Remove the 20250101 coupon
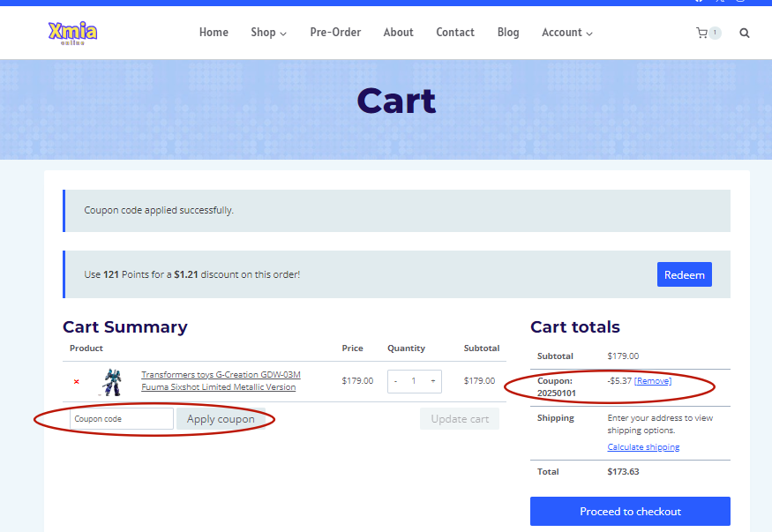The height and width of the screenshot is (532, 772). click(652, 381)
